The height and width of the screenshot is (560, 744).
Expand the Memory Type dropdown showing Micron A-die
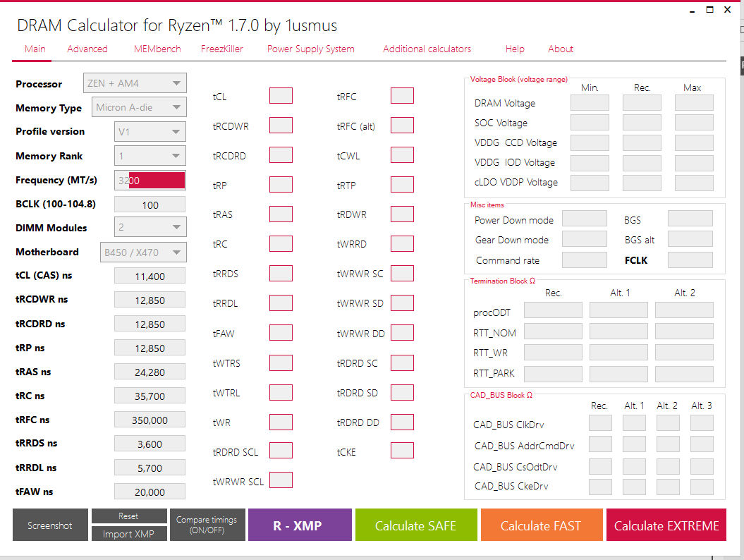click(139, 107)
